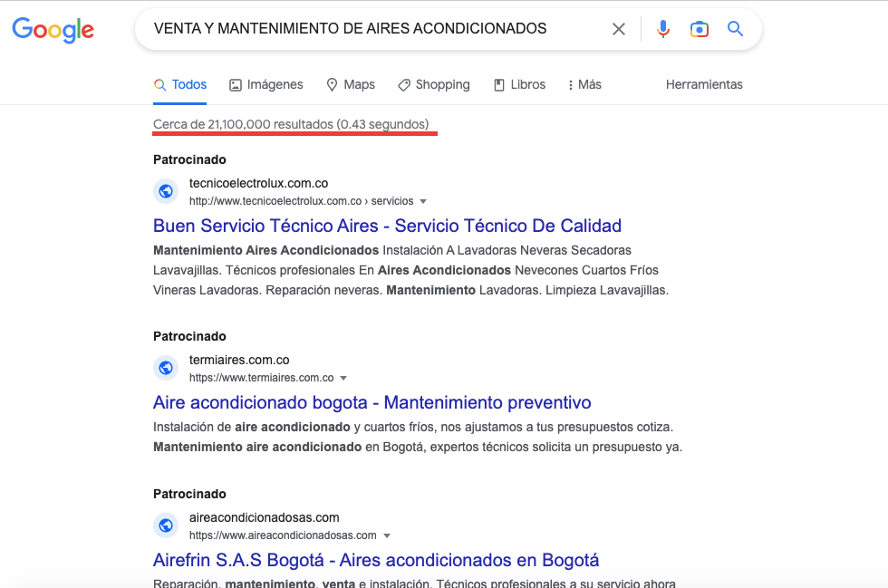Image resolution: width=888 pixels, height=588 pixels.
Task: Click the tecnicoelectrolux.com.co site name
Action: [259, 184]
